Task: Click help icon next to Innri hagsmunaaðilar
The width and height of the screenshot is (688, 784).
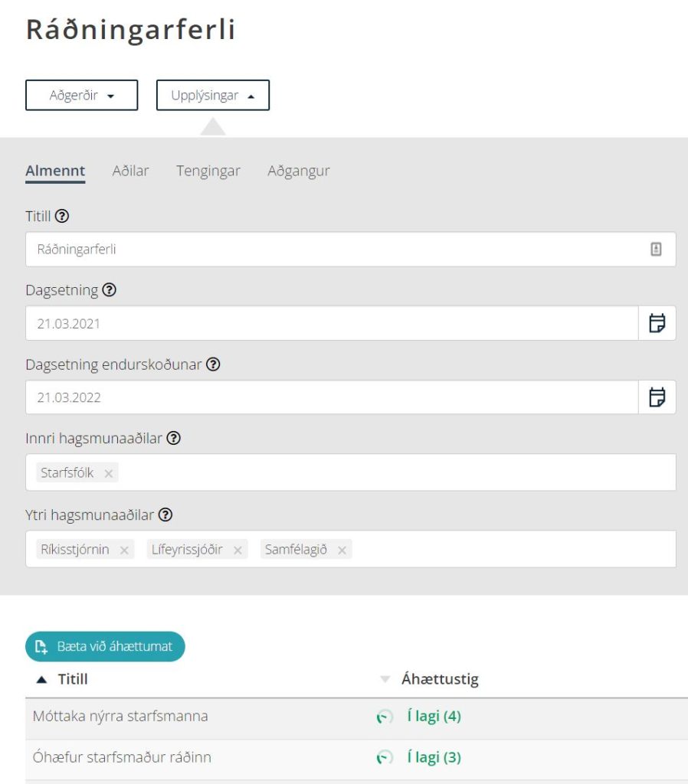Action: pos(174,438)
